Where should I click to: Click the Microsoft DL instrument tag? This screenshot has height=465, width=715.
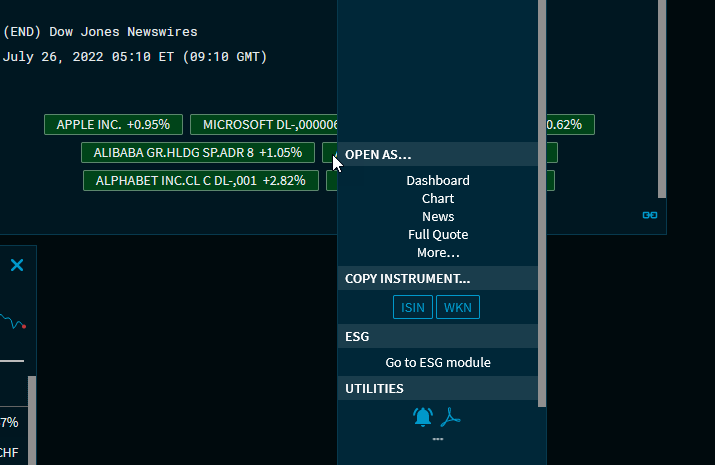pyautogui.click(x=265, y=125)
